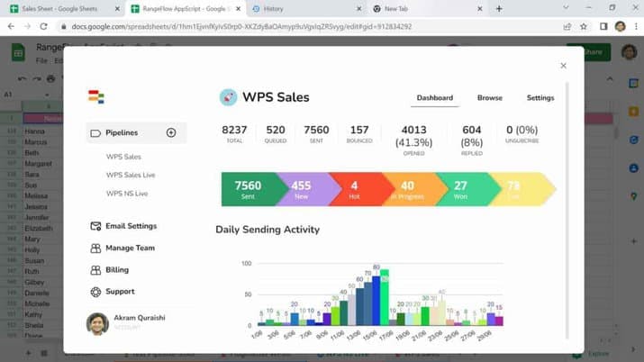Click the dark blue 80 chart bar
Viewport: 644px width, 362px height.
click(376, 301)
